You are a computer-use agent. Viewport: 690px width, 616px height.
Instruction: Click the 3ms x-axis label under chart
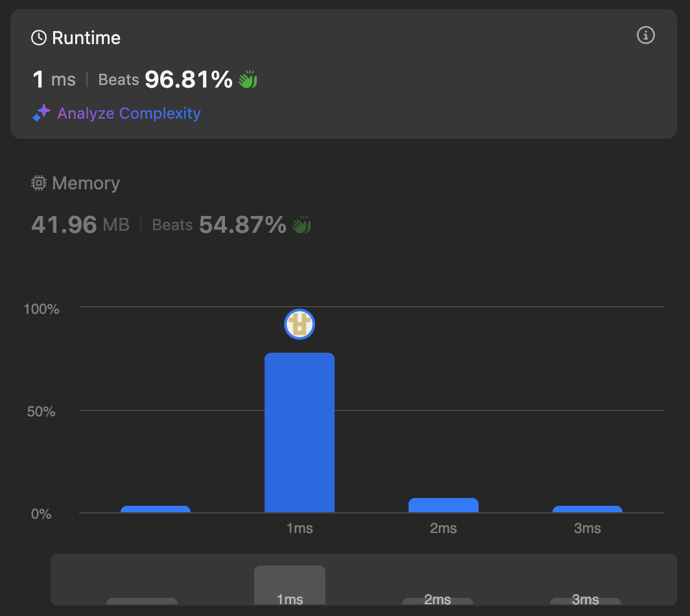[x=587, y=528]
